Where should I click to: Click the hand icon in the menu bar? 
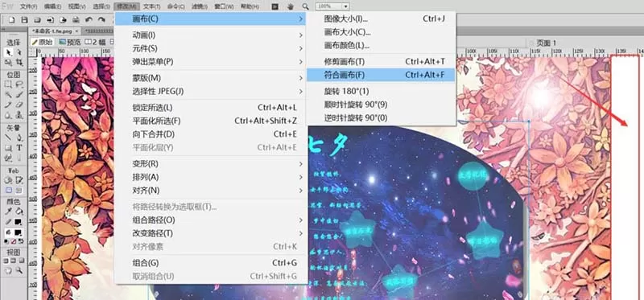[x=291, y=6]
